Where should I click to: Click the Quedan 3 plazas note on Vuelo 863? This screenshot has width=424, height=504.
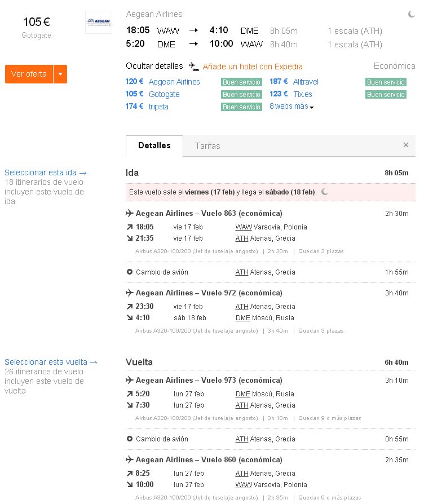(x=321, y=251)
